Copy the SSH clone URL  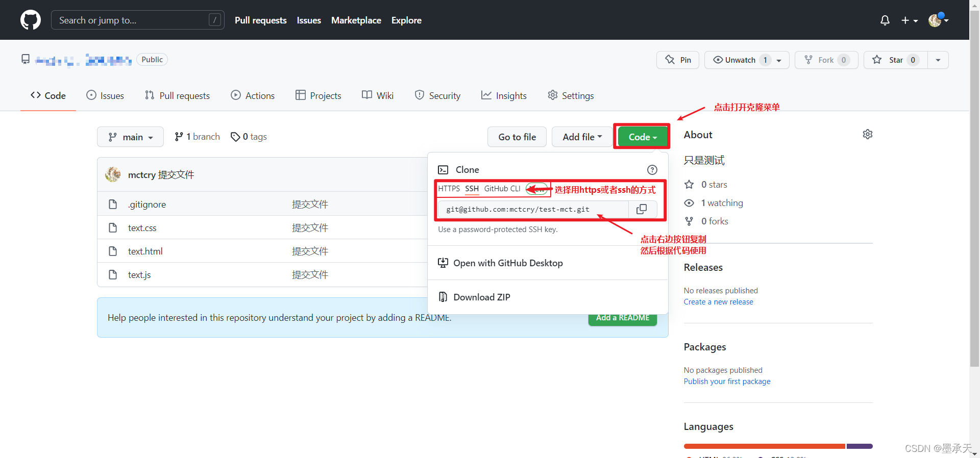pos(642,209)
